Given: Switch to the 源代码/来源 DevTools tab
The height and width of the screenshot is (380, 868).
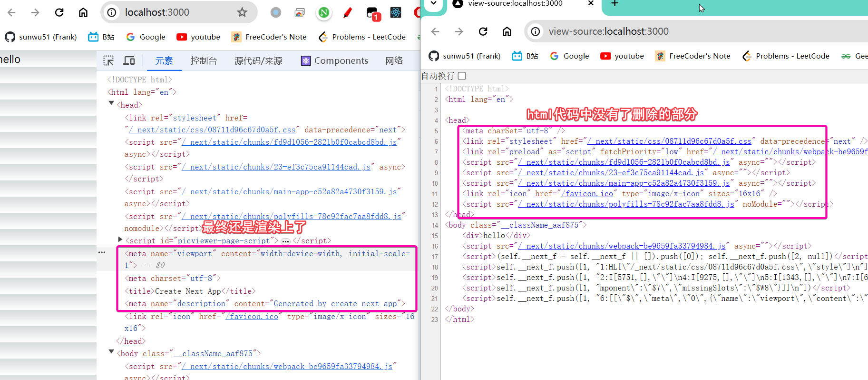Looking at the screenshot, I should point(258,60).
